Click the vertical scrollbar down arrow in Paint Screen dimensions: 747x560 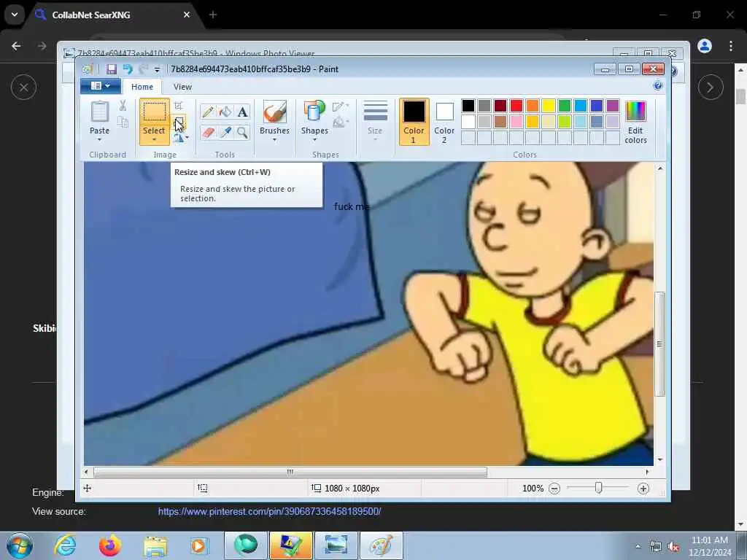659,459
